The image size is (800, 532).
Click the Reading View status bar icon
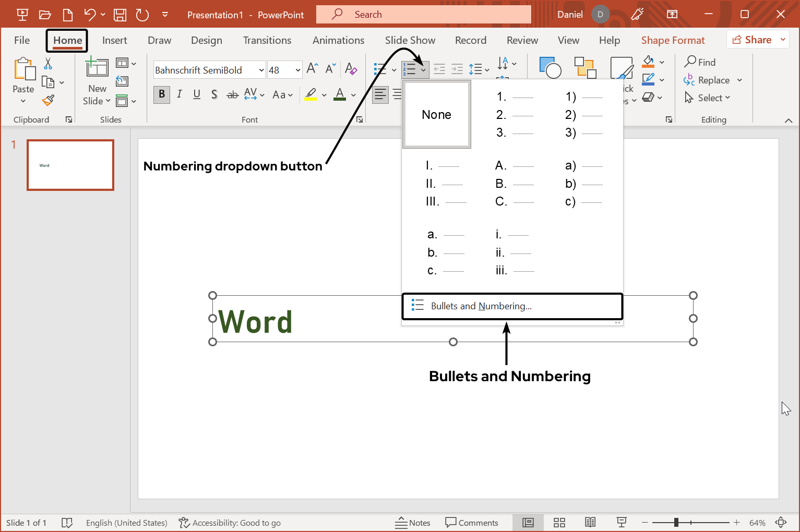[x=590, y=523]
